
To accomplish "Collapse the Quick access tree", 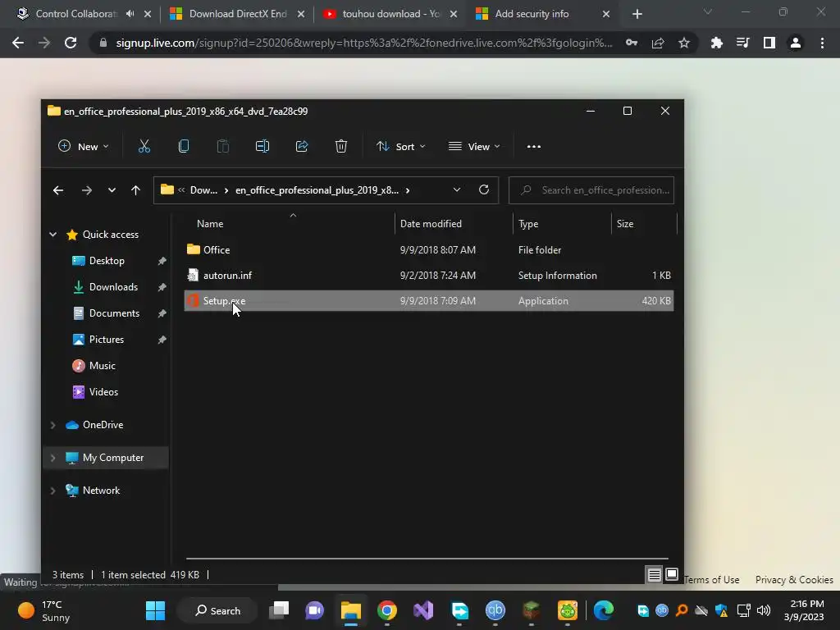I will 53,234.
